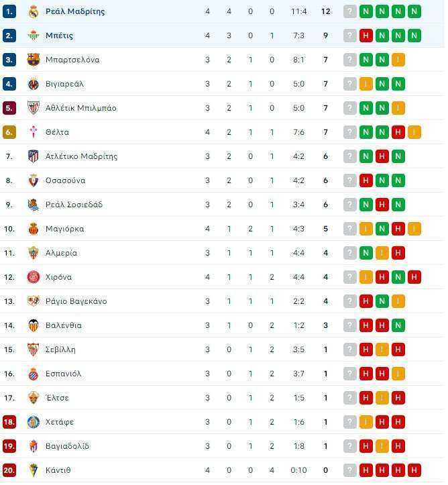Click the Cádiz crest in last place
This screenshot has width=448, height=485.
[x=33, y=470]
